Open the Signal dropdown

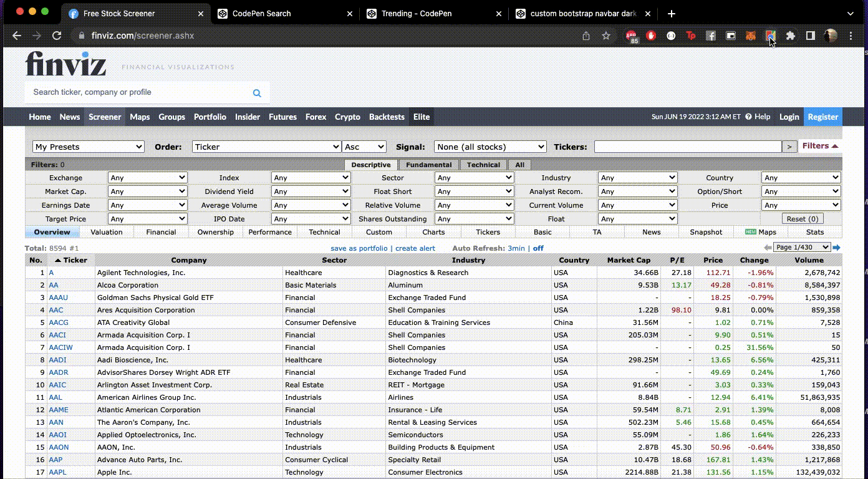(490, 147)
